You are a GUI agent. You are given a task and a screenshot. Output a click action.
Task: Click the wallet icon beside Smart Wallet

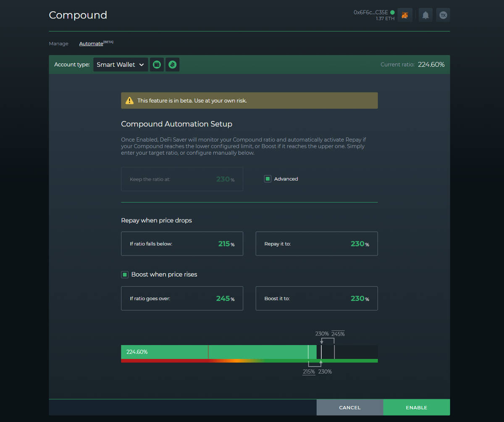click(x=157, y=65)
